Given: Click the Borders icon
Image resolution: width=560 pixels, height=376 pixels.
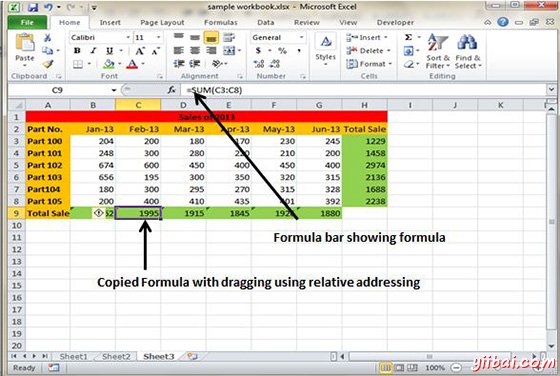Looking at the screenshot, I should (78, 64).
